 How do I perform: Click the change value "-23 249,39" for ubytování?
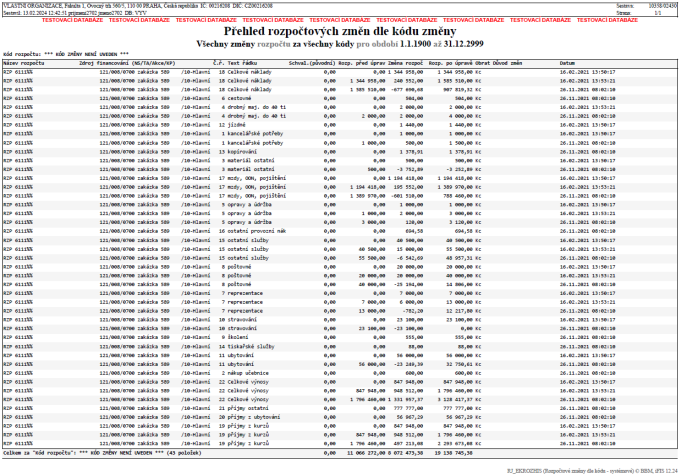point(410,364)
